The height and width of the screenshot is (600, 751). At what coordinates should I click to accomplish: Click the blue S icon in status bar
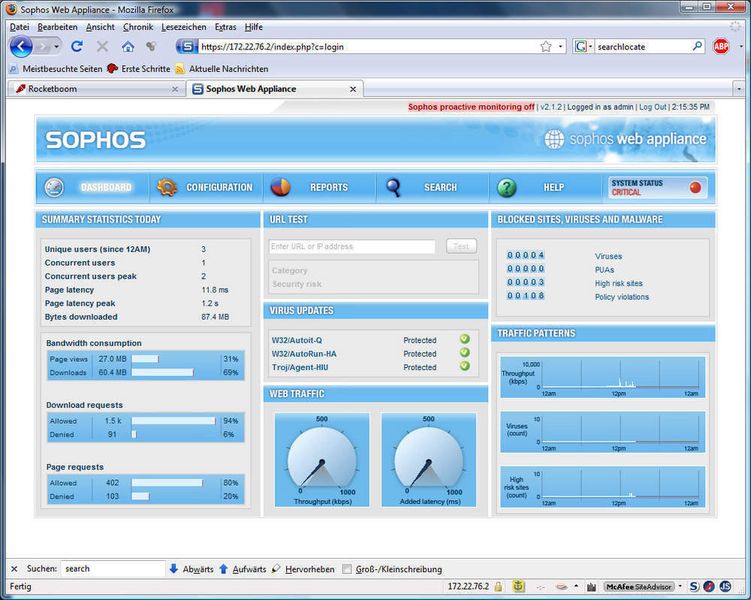[694, 587]
